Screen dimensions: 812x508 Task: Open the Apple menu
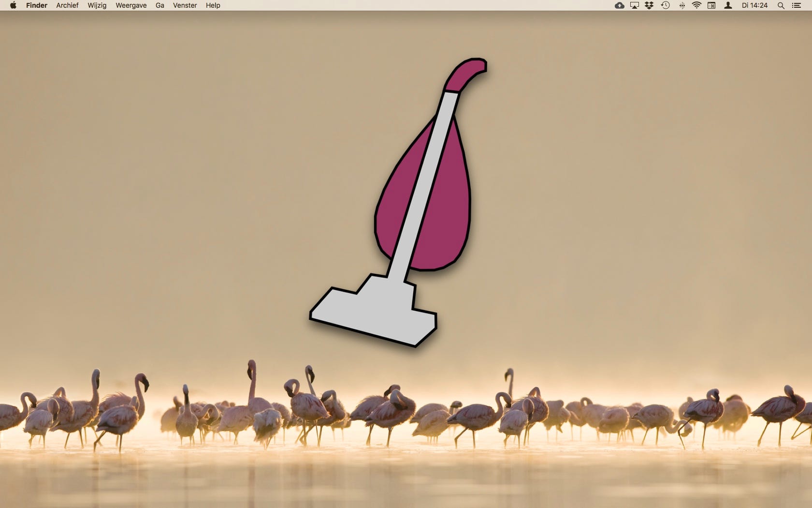pos(13,5)
